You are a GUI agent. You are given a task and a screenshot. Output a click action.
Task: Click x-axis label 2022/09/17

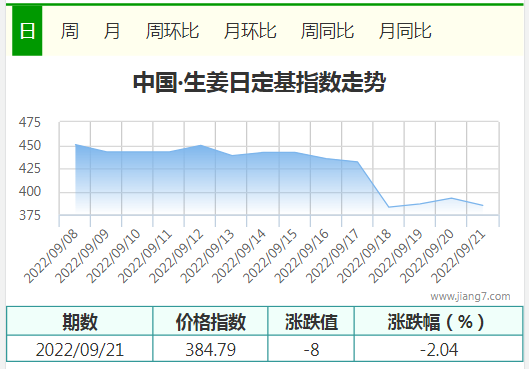[332, 256]
